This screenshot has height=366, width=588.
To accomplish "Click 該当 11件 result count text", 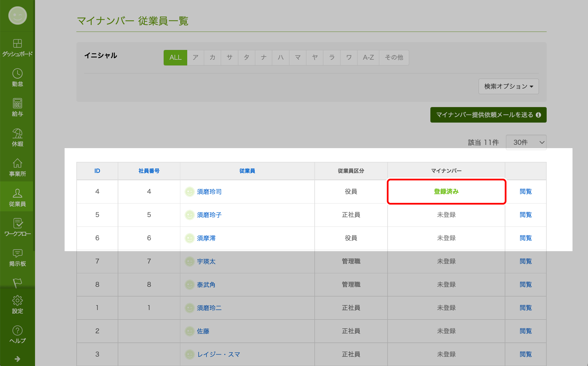I will pyautogui.click(x=483, y=142).
